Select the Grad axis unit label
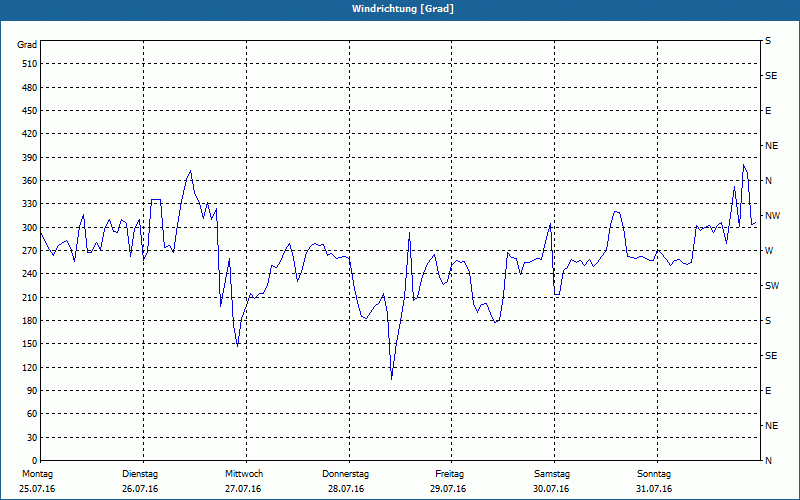800x500 pixels. click(x=27, y=45)
